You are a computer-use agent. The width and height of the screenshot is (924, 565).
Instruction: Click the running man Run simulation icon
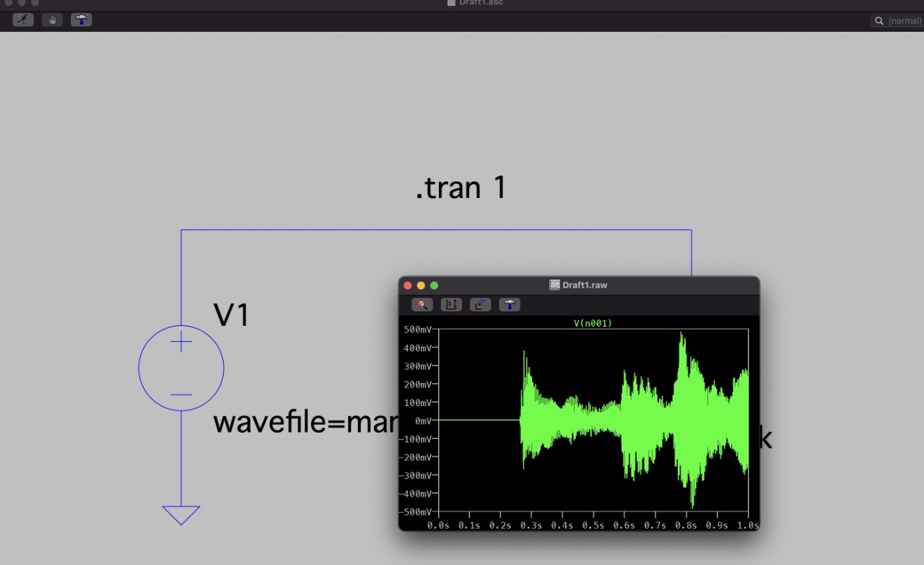click(24, 20)
